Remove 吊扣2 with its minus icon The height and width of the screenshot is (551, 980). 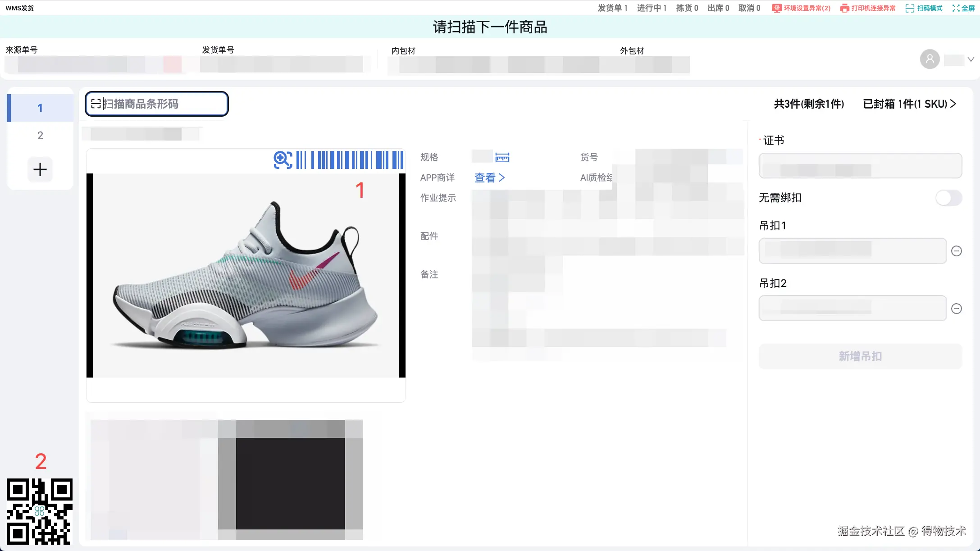pyautogui.click(x=956, y=309)
